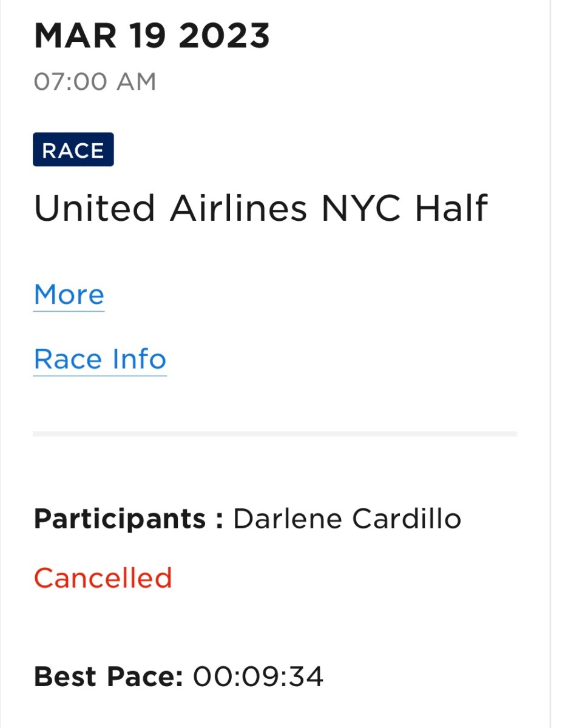Screen dimensions: 588x728
Task: Open the More link
Action: (69, 295)
